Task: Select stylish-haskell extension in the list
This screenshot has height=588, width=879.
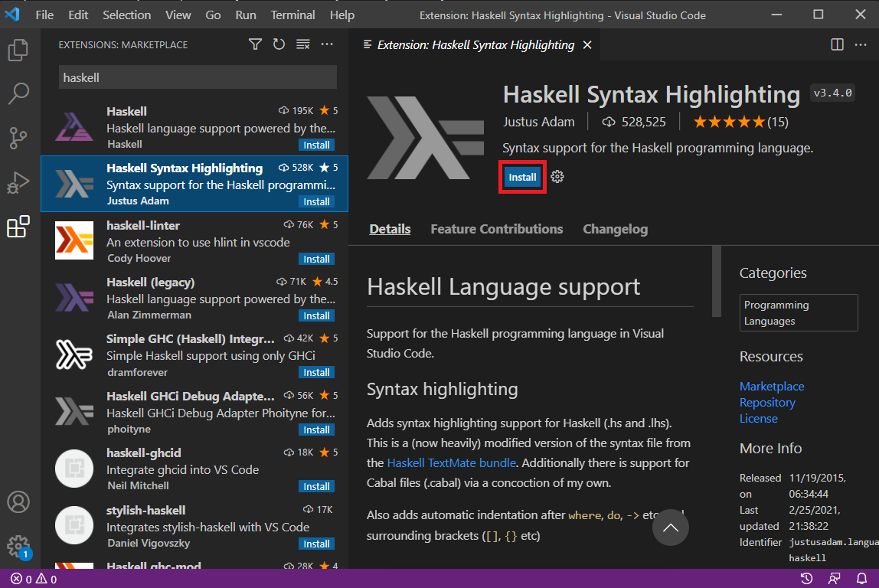Action: [194, 526]
